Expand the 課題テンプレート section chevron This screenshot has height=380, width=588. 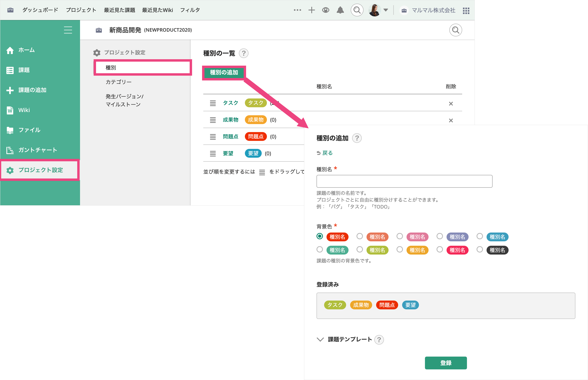point(320,340)
